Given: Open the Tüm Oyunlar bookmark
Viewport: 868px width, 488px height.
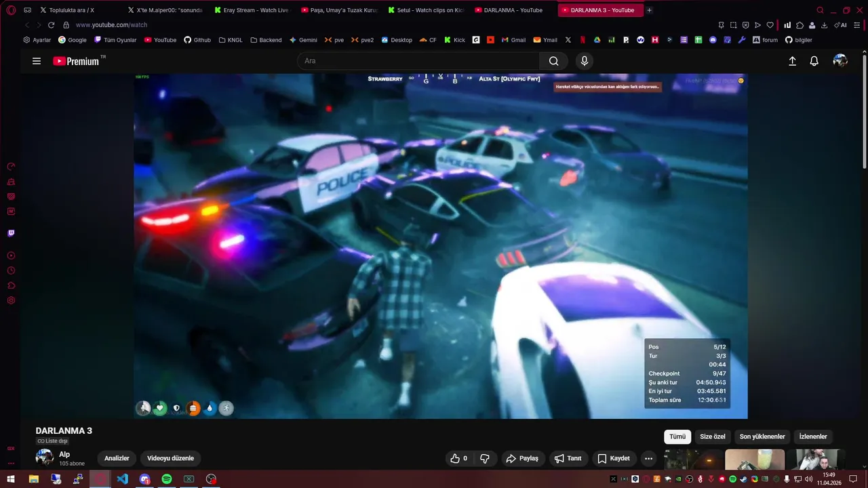Looking at the screenshot, I should tap(115, 40).
